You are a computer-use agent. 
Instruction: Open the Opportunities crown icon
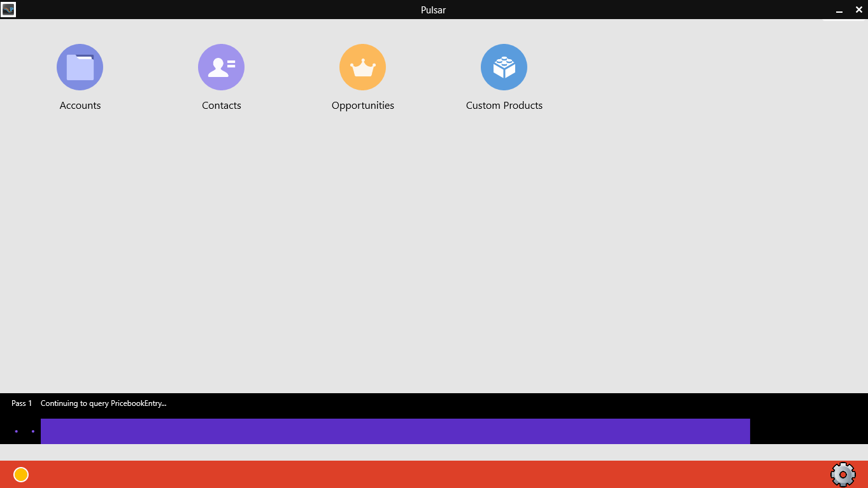pyautogui.click(x=362, y=67)
